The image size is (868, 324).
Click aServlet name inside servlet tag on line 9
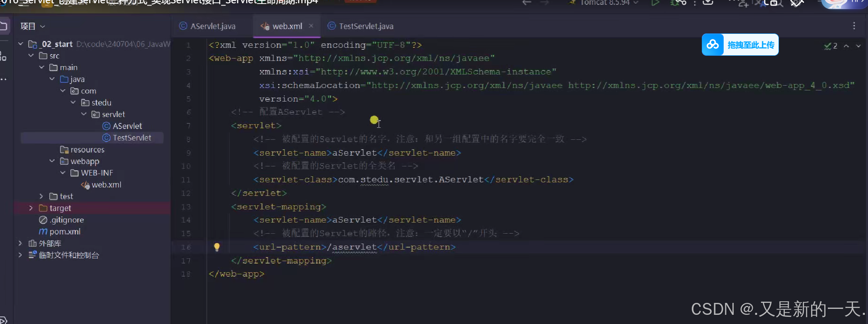(x=355, y=153)
